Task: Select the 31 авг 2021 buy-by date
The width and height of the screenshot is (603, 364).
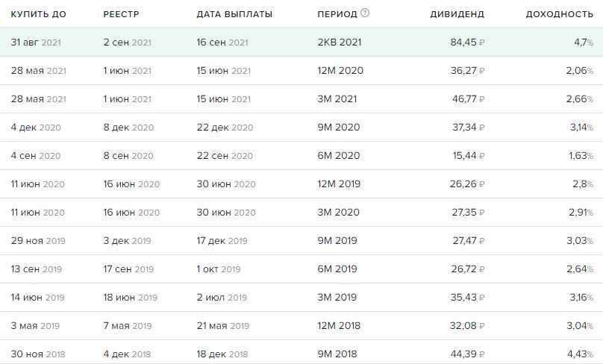Action: coord(36,43)
